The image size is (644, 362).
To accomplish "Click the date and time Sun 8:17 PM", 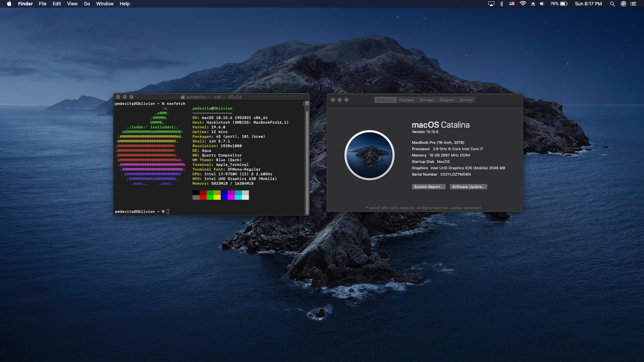I will click(588, 4).
